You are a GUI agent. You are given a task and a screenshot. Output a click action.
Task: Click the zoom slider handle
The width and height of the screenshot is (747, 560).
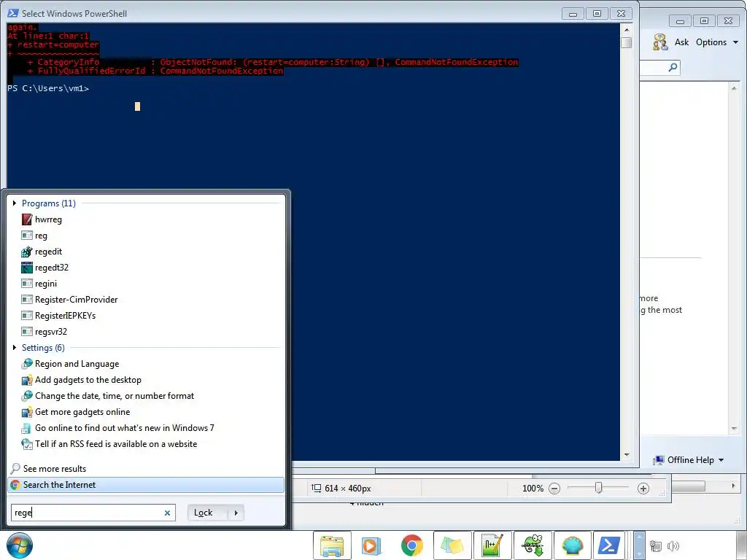(x=598, y=488)
